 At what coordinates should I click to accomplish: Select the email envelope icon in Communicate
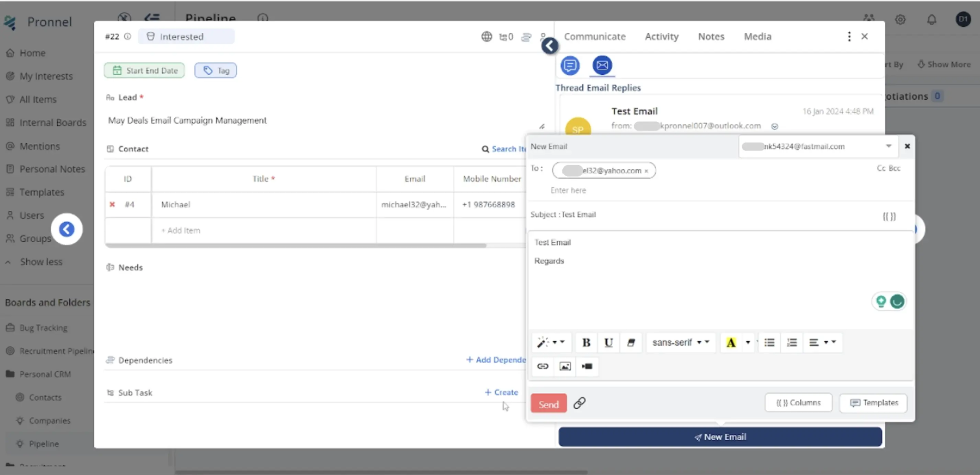(602, 66)
